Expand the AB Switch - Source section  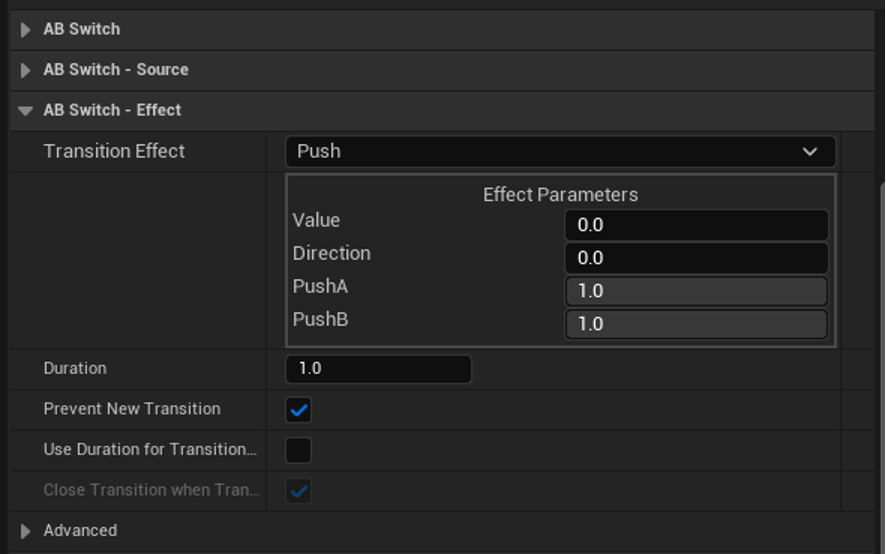click(x=26, y=70)
